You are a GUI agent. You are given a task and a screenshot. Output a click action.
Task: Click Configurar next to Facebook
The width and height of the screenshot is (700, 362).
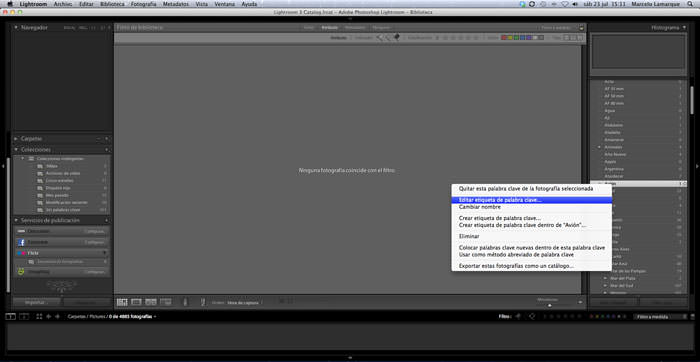pyautogui.click(x=95, y=242)
